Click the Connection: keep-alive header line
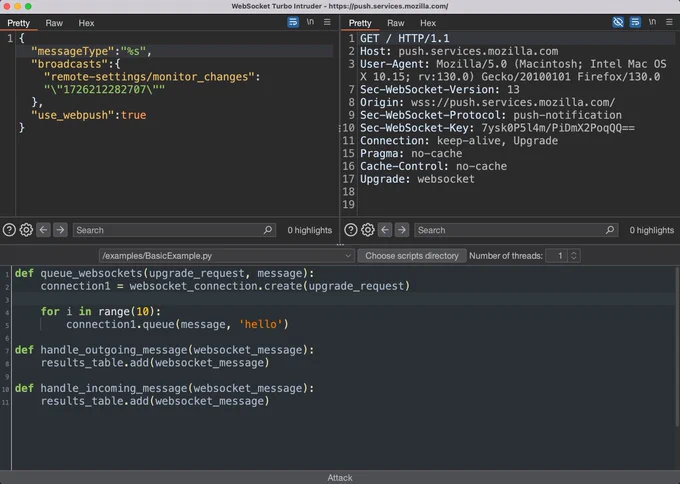 tap(459, 141)
